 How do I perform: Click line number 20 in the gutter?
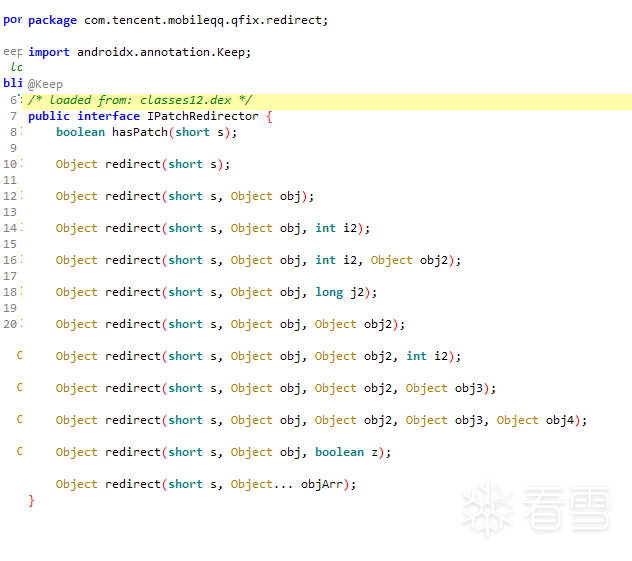tap(10, 324)
